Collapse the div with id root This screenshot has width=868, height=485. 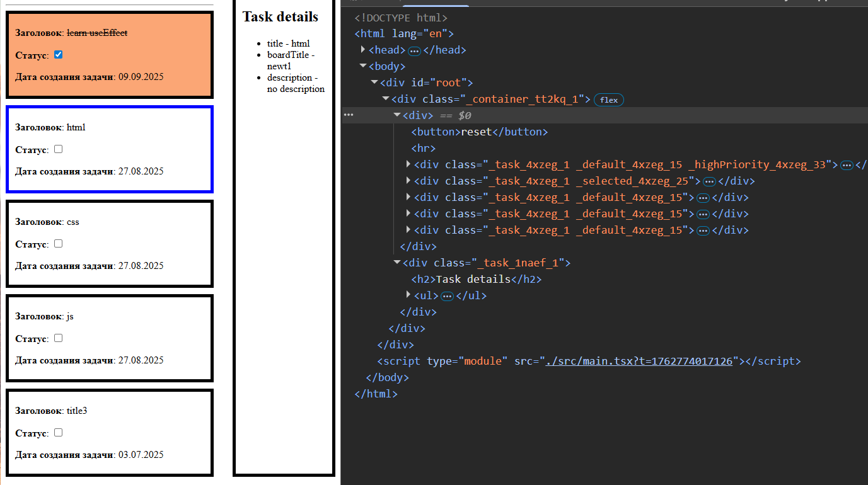[374, 83]
